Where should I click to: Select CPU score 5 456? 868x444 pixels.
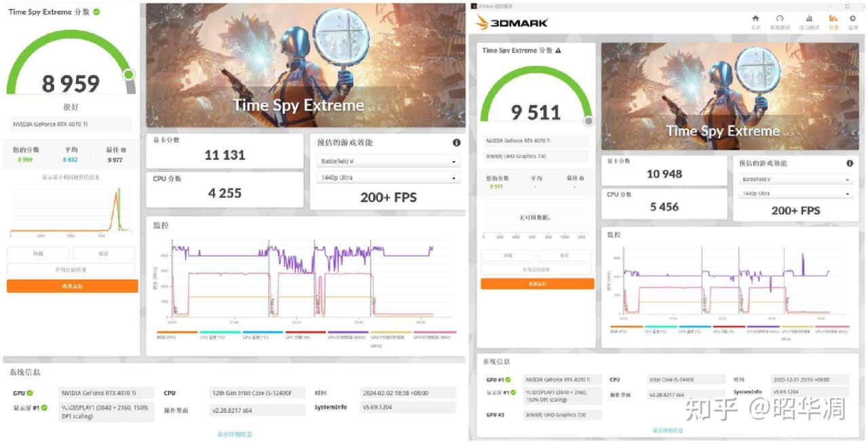(665, 207)
